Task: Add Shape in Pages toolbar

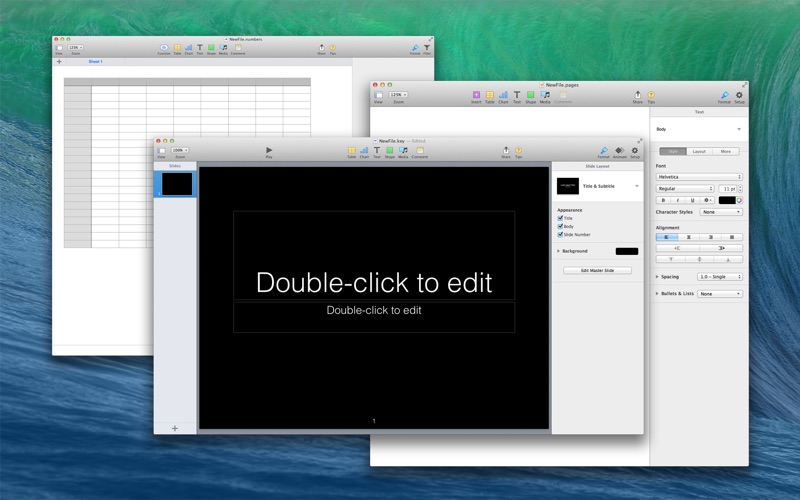Action: [x=531, y=95]
